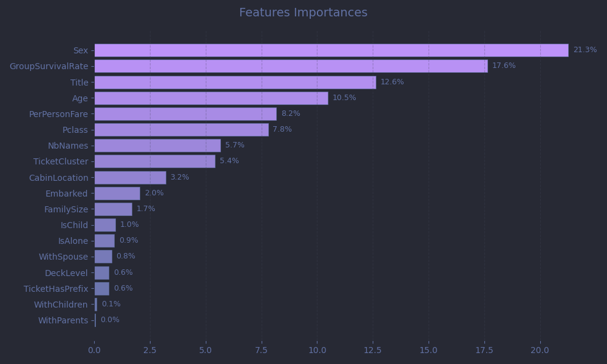Click the TicketCluster axis label
This screenshot has height=364, width=607.
(x=61, y=161)
